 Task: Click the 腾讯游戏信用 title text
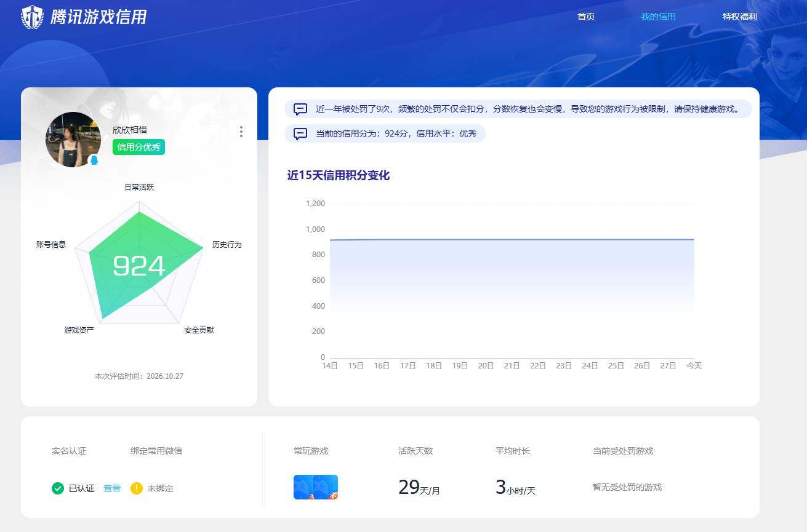98,17
